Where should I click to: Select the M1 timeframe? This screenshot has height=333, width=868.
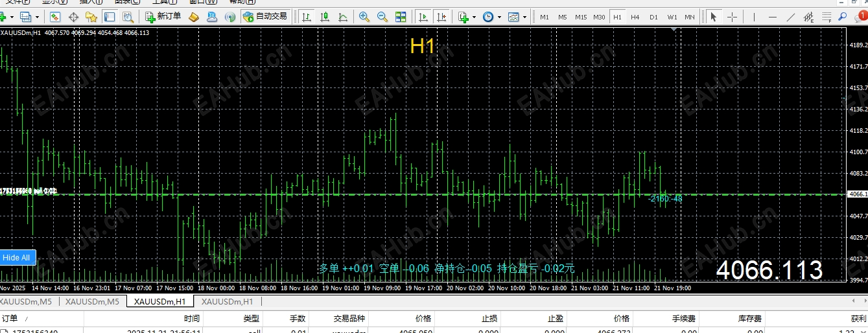click(x=545, y=16)
